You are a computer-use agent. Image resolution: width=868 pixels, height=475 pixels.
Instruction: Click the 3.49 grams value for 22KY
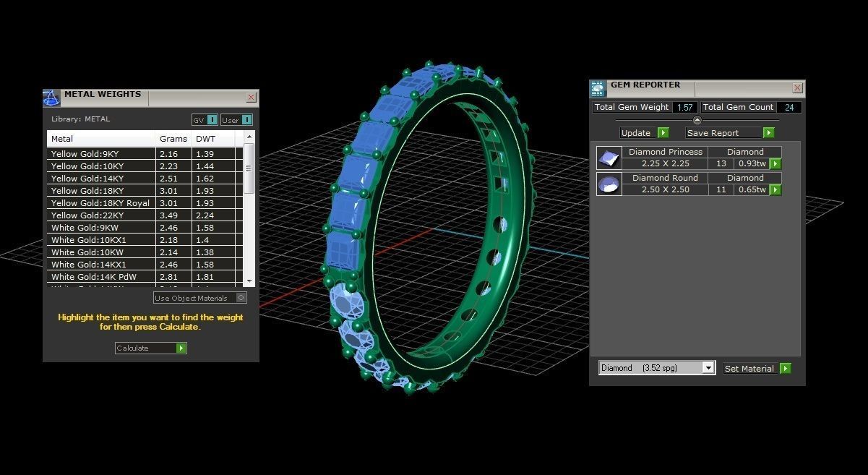(x=168, y=215)
